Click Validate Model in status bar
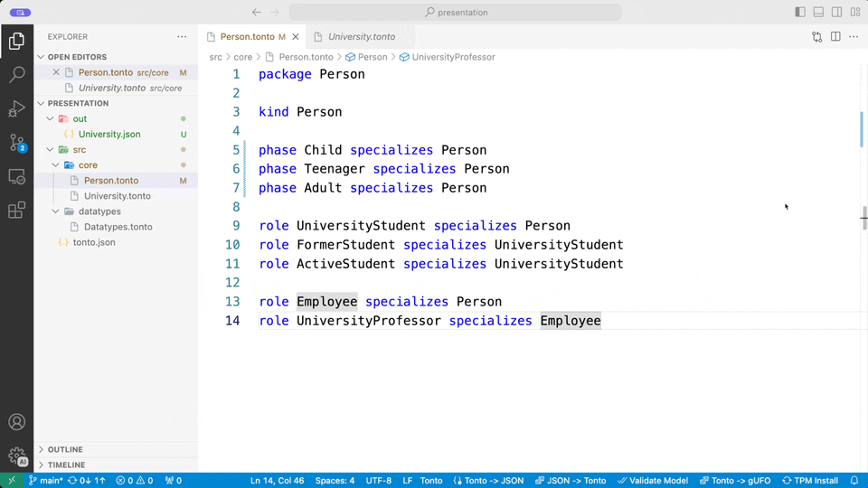868x488 pixels. (653, 480)
